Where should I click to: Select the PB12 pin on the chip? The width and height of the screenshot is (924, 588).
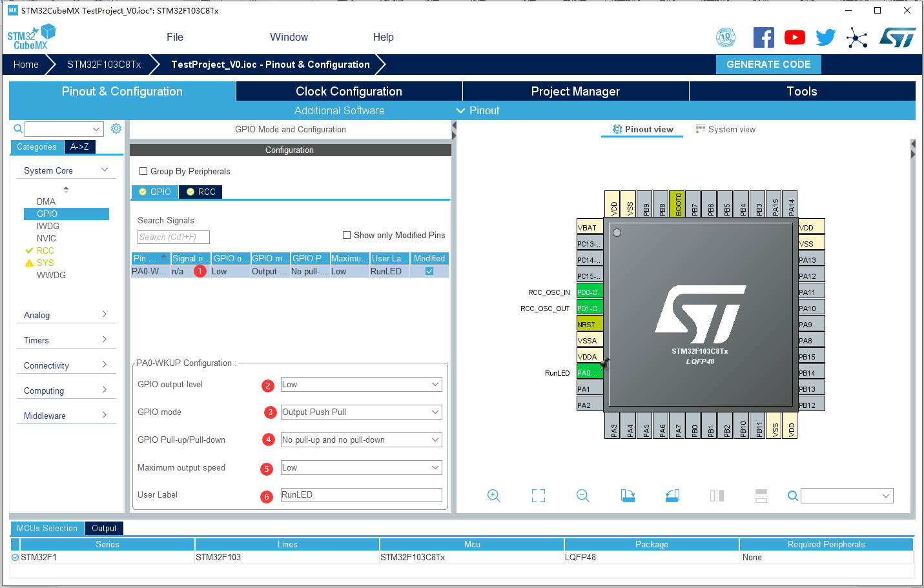812,405
